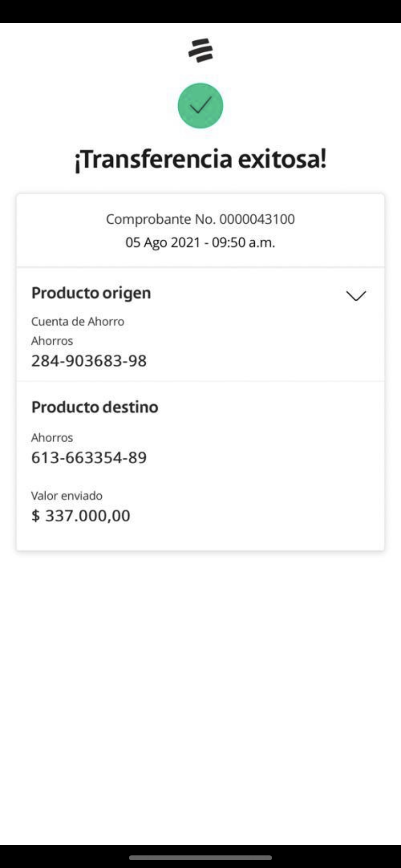The width and height of the screenshot is (401, 868).
Task: Expand the Producto origen chevron
Action: click(x=356, y=295)
